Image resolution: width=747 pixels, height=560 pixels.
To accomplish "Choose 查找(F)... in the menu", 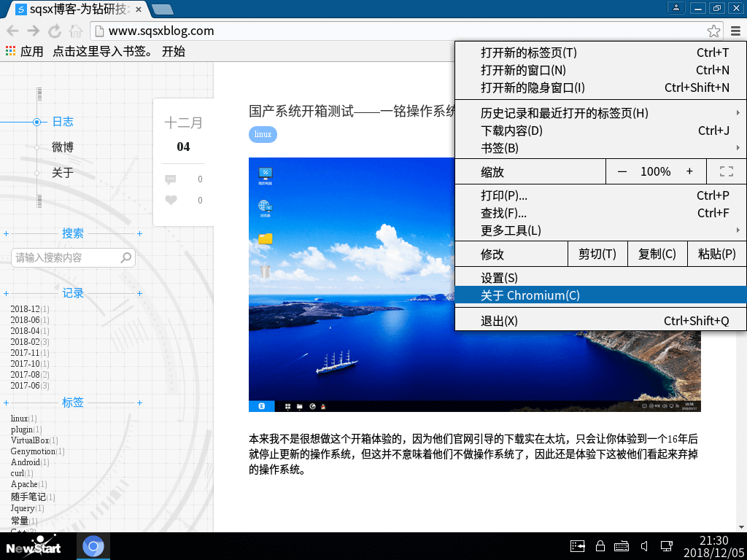I will coord(600,213).
